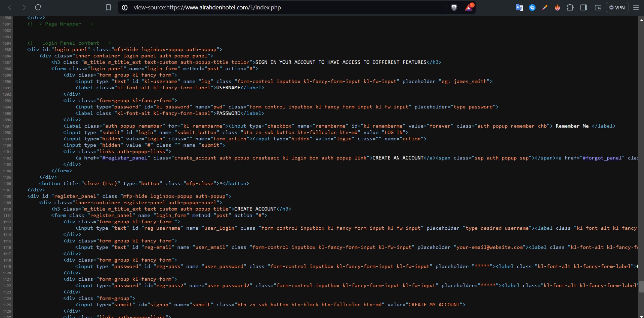Image resolution: width=644 pixels, height=318 pixels.
Task: Follow the #forgot_panel link
Action: click(x=602, y=158)
